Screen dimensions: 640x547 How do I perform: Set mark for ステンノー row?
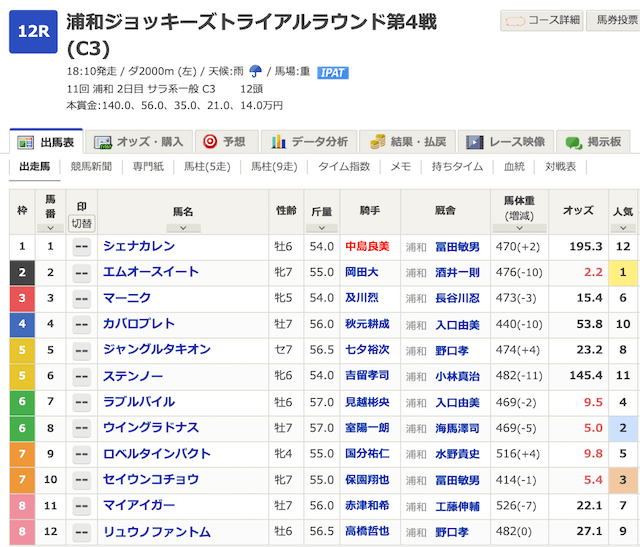[82, 376]
